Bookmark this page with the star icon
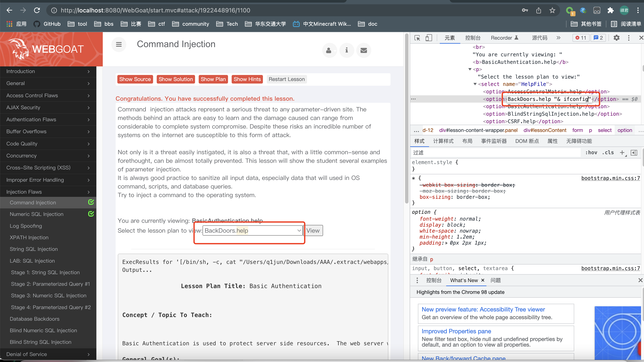 [x=552, y=10]
